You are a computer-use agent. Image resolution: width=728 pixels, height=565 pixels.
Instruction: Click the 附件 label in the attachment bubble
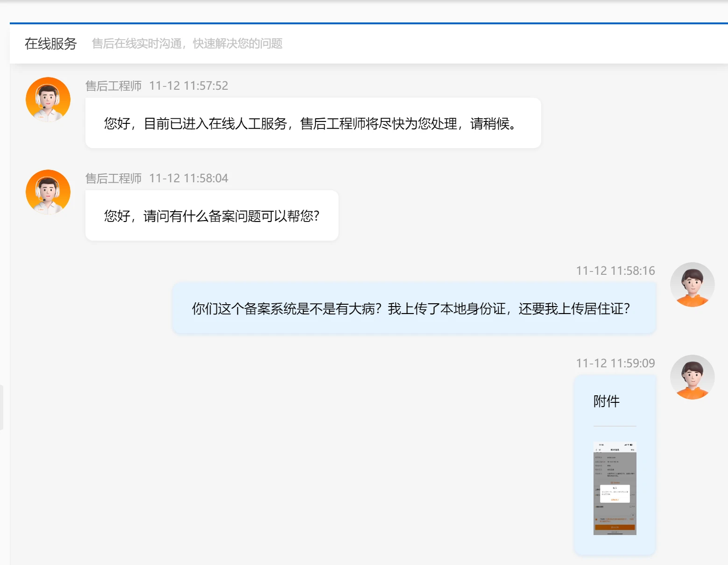606,401
